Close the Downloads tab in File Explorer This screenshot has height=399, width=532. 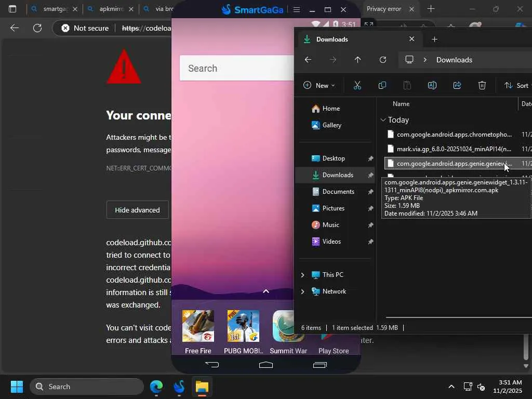pyautogui.click(x=411, y=39)
